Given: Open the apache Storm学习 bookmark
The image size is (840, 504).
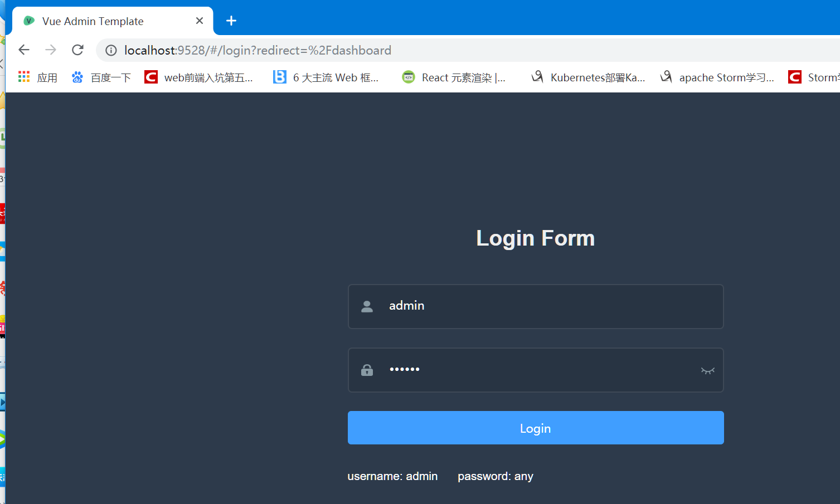Looking at the screenshot, I should click(717, 77).
